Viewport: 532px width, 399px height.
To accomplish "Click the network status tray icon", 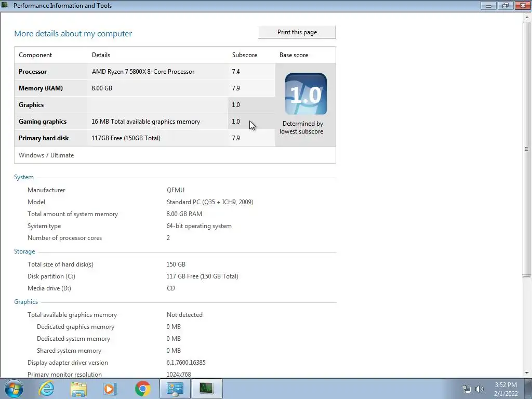I will click(x=467, y=389).
